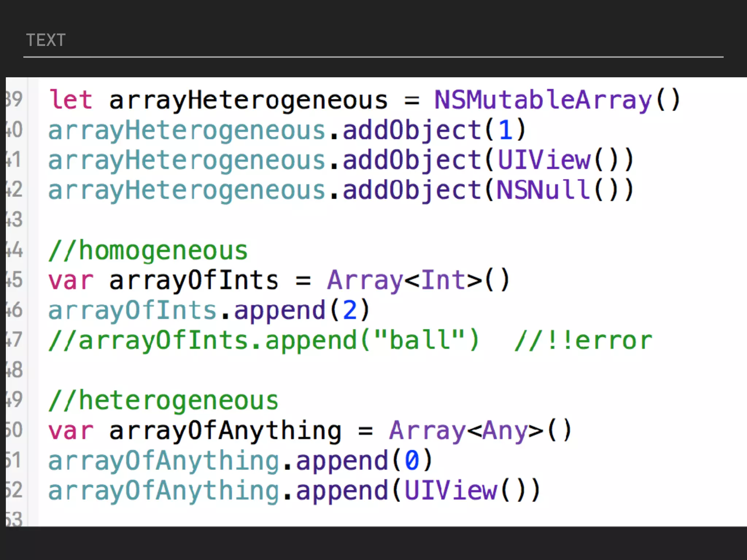Click the arrayOfAnything declaration name
747x560 pixels.
pyautogui.click(x=225, y=431)
